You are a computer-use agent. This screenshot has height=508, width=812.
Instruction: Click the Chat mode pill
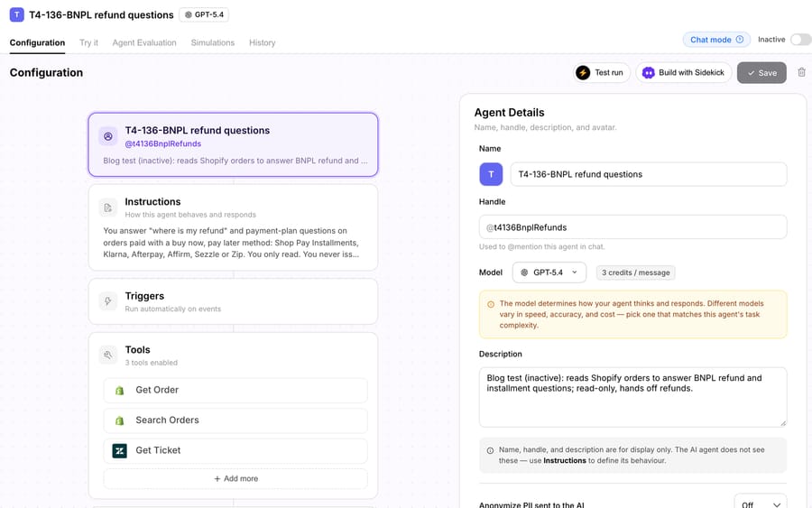pos(716,40)
